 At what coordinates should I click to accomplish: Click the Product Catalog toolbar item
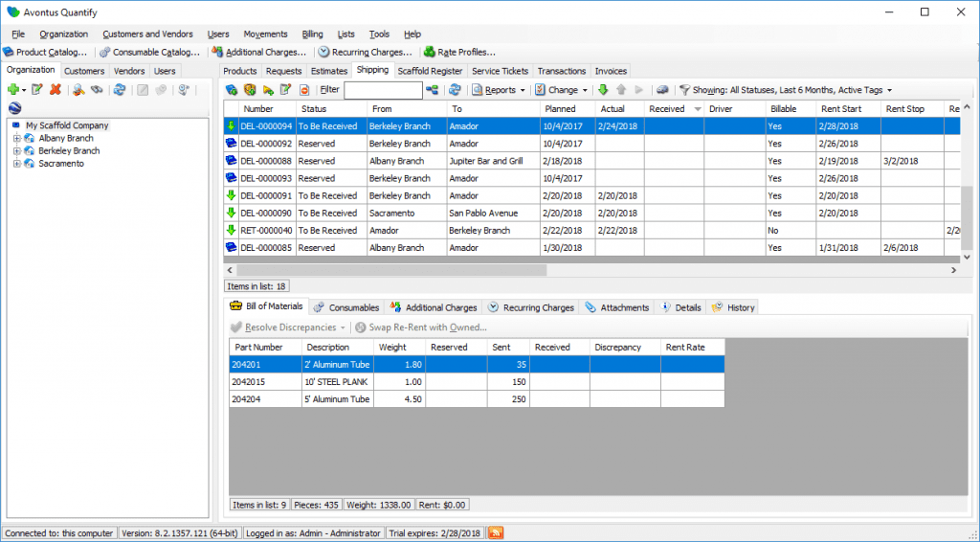45,52
